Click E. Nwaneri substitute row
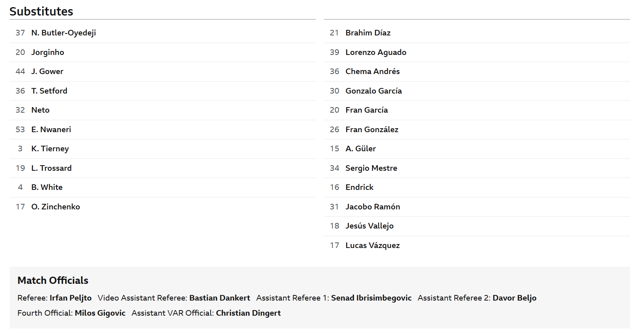 click(x=163, y=130)
